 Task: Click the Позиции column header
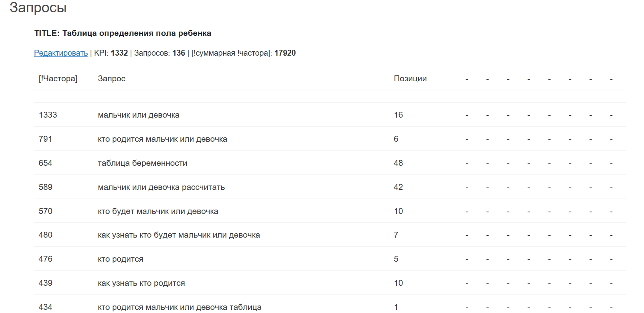coord(410,79)
